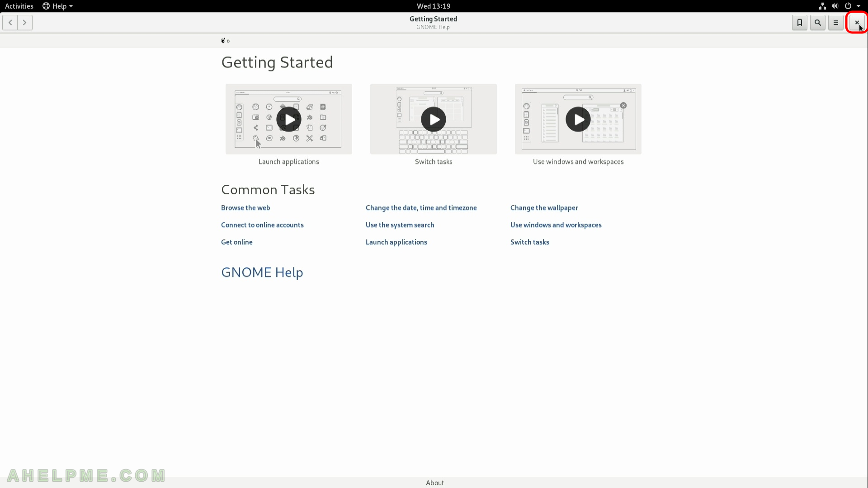Click the search magnifier icon
The width and height of the screenshot is (868, 488).
coord(818,23)
